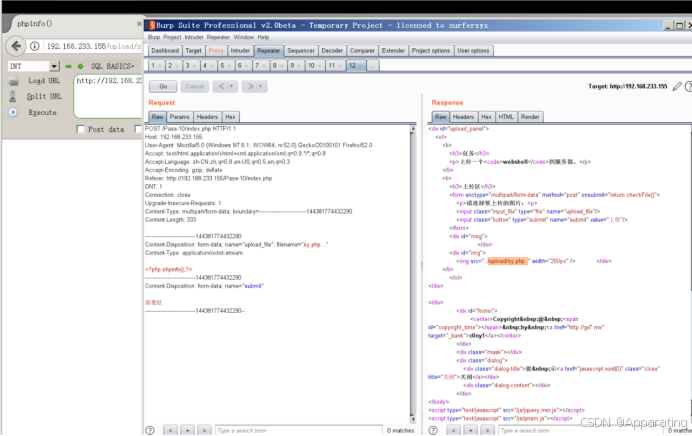Click the Split URL icon in HackBar
This screenshot has width=692, height=436.
coord(13,96)
